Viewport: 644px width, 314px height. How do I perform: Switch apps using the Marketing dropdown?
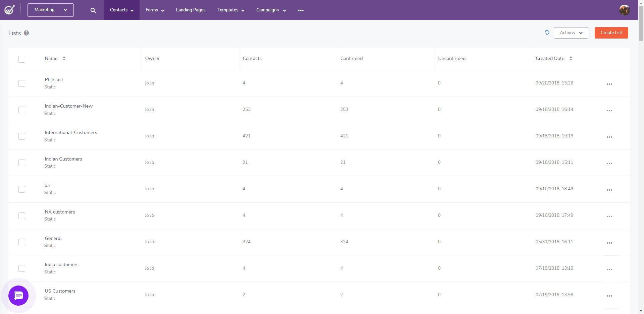[x=50, y=10]
